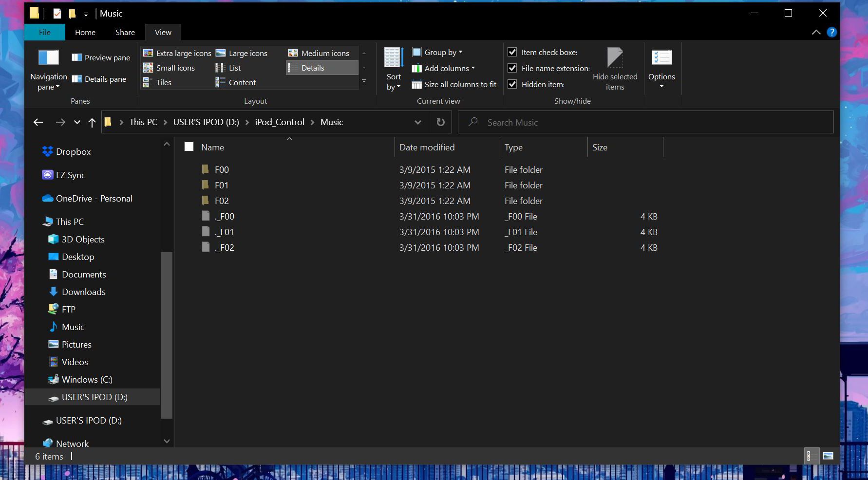The image size is (868, 480).
Task: Open the Share tab
Action: pos(124,32)
